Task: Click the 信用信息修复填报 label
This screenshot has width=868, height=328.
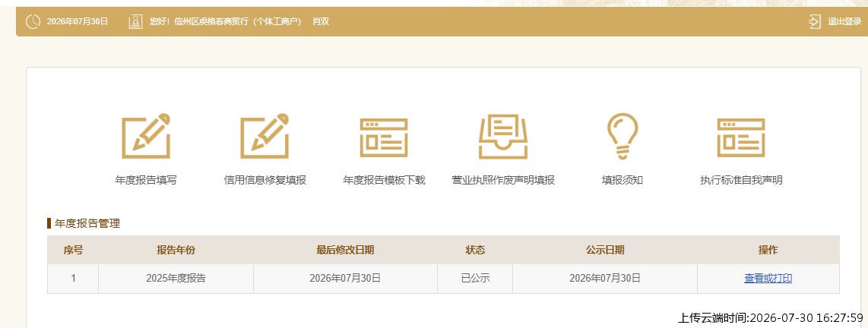Action: click(265, 180)
